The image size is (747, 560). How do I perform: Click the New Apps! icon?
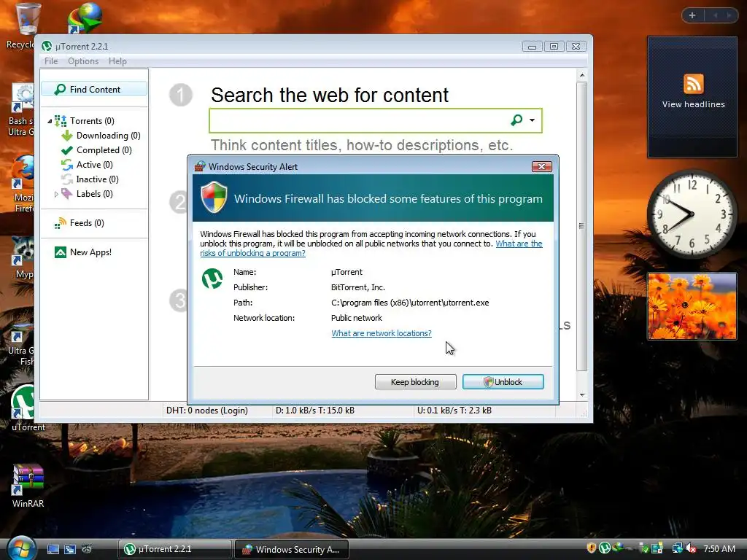61,252
